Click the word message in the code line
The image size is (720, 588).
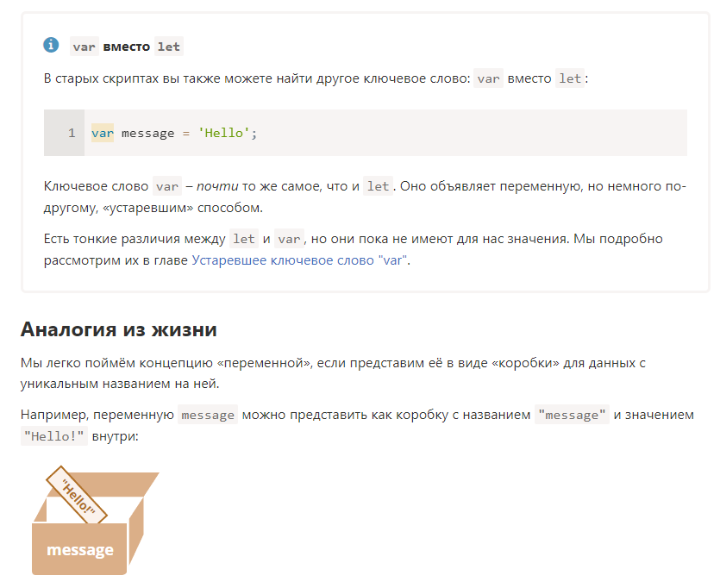[x=147, y=133]
